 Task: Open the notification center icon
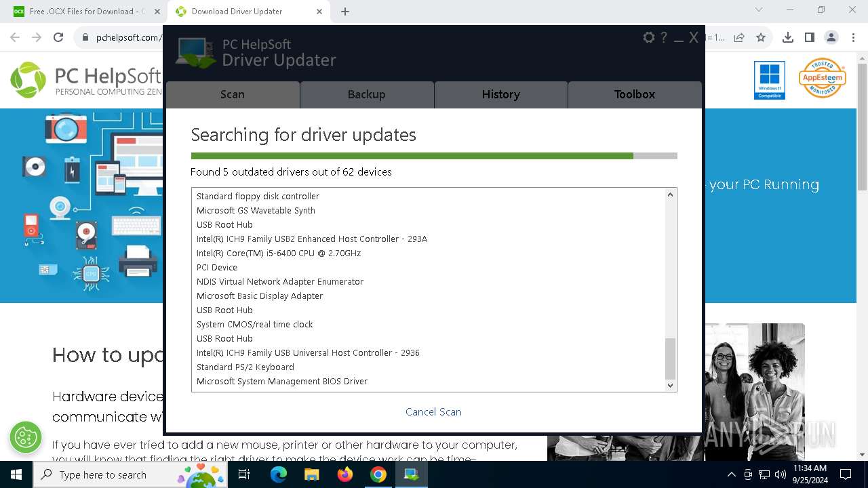pyautogui.click(x=846, y=474)
